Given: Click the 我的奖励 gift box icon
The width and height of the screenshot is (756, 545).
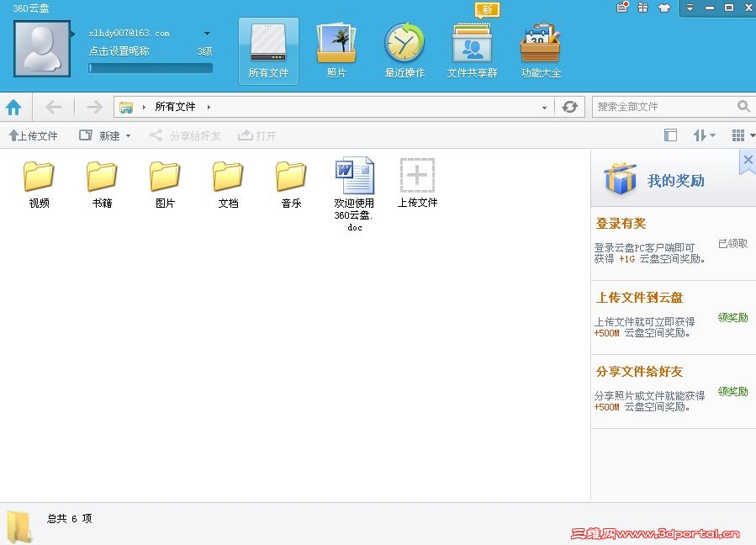Looking at the screenshot, I should [x=620, y=178].
